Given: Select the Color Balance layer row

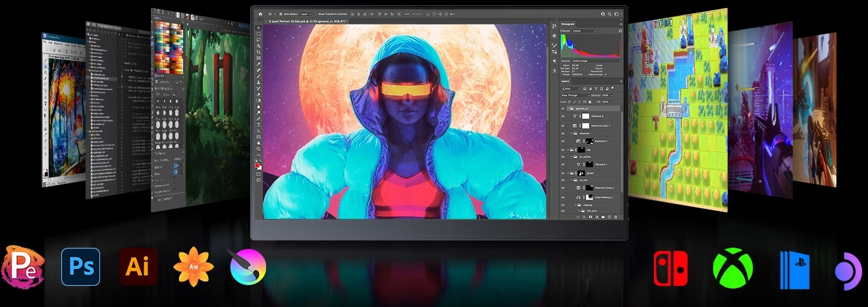Looking at the screenshot, I should (589, 197).
